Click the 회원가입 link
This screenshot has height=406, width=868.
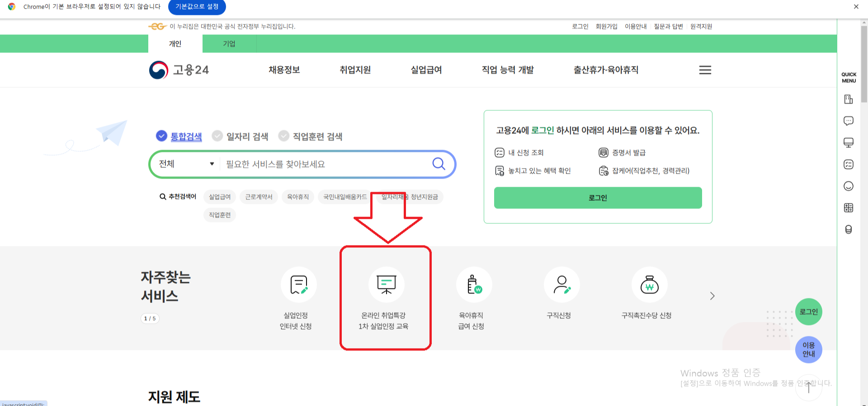(x=606, y=26)
